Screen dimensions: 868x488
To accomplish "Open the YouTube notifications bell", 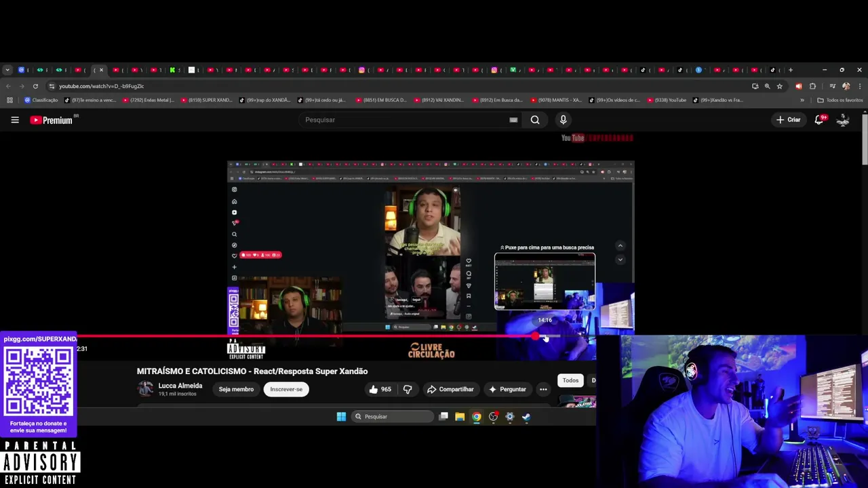I will (x=819, y=119).
